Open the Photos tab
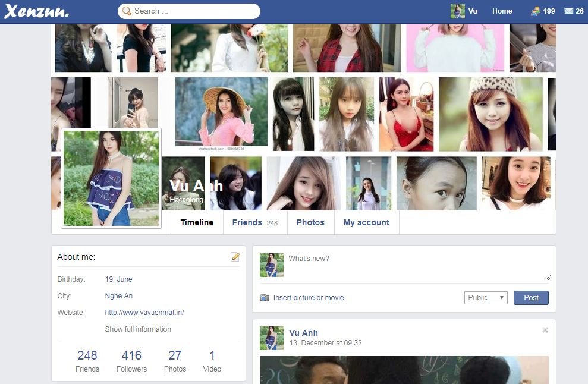Viewport: 588px width, 384px height. coord(310,222)
